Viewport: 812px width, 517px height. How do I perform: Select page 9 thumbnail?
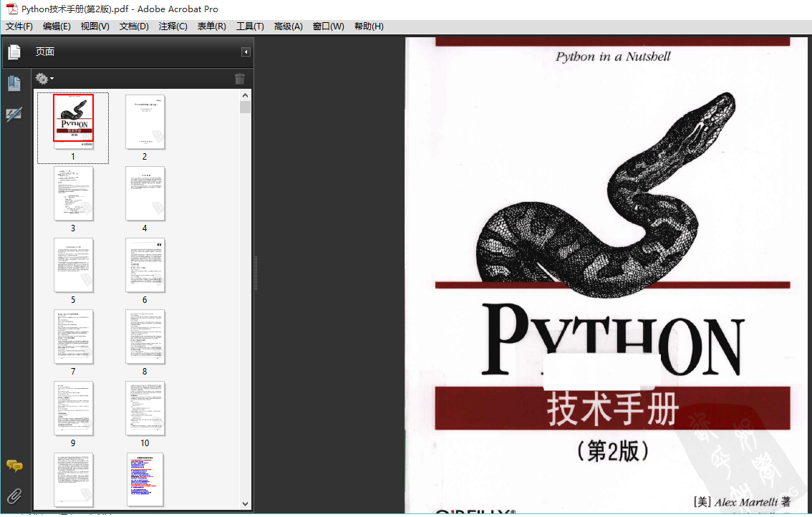[74, 408]
